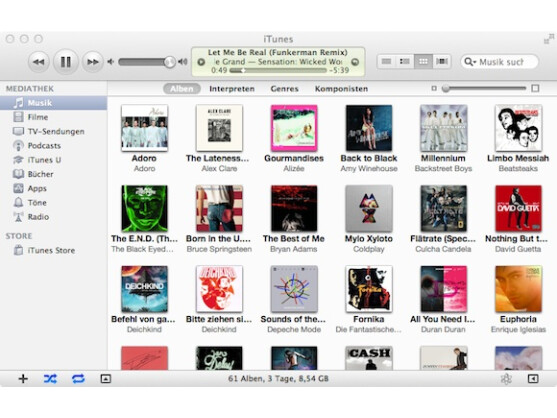Click the Amy Winehouse artist name
This screenshot has width=557, height=418.
tap(369, 169)
